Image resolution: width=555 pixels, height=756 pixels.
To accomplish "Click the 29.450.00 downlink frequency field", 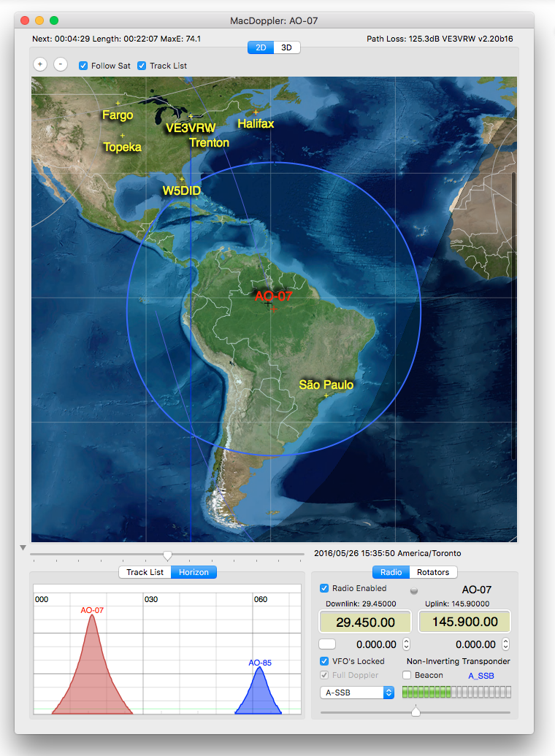I will click(364, 622).
